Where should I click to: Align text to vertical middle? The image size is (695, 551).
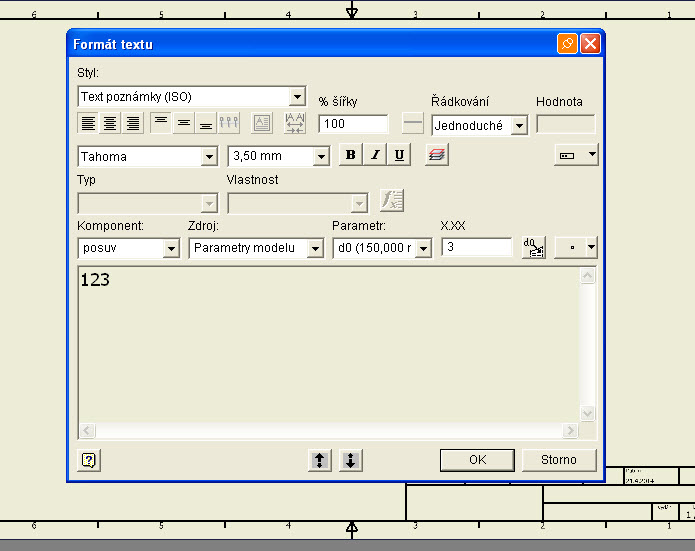(183, 124)
